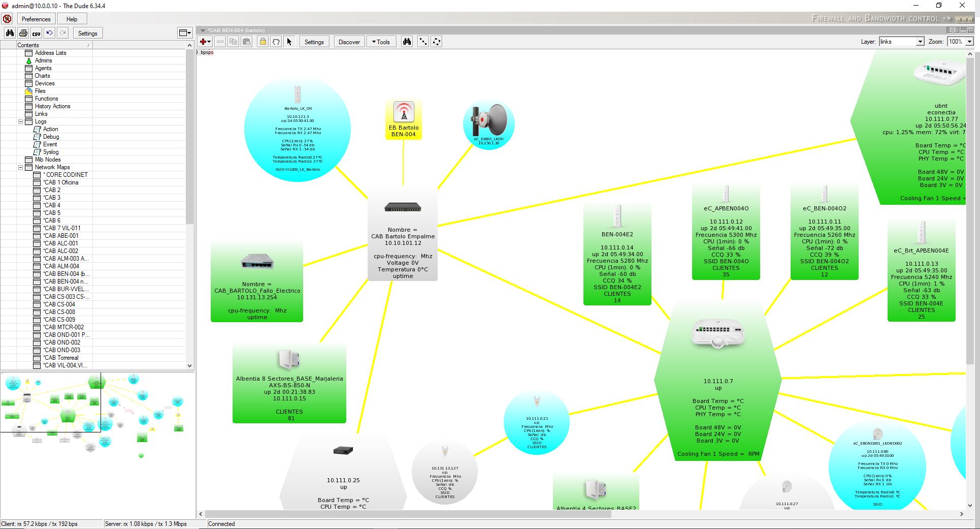Click the CAB Bartolo Empalme router icon

(403, 207)
